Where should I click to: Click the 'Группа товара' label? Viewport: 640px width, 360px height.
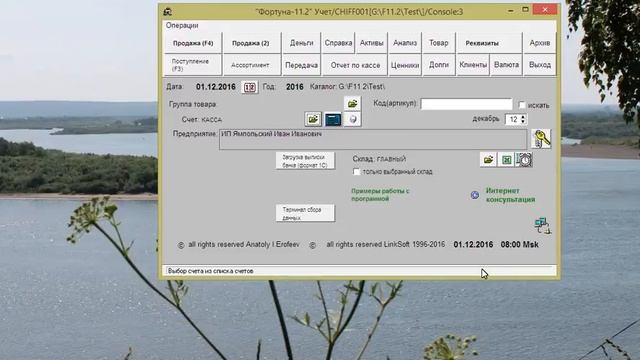(192, 104)
